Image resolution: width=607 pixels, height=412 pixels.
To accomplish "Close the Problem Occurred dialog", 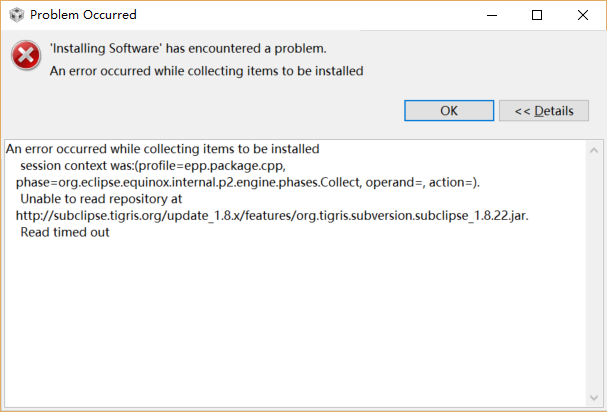I will [583, 15].
